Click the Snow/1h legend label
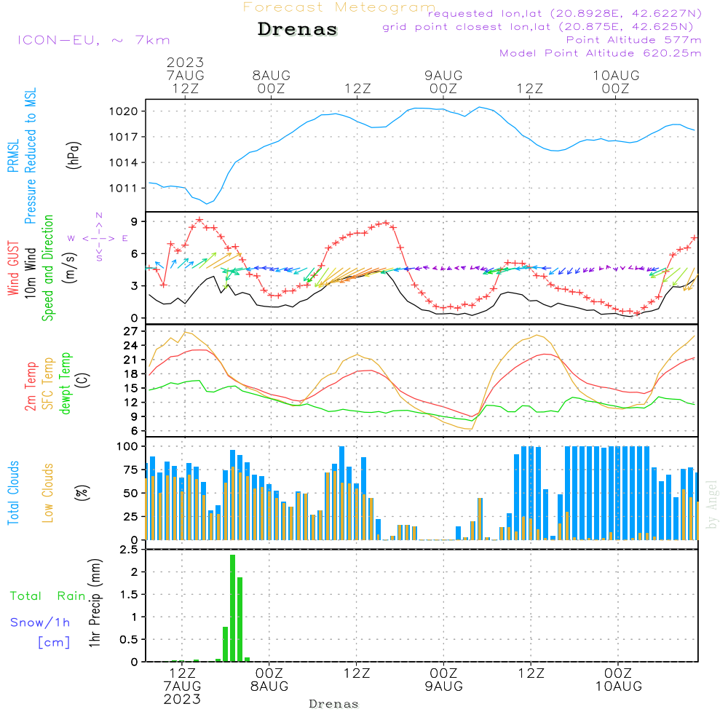 point(40,622)
